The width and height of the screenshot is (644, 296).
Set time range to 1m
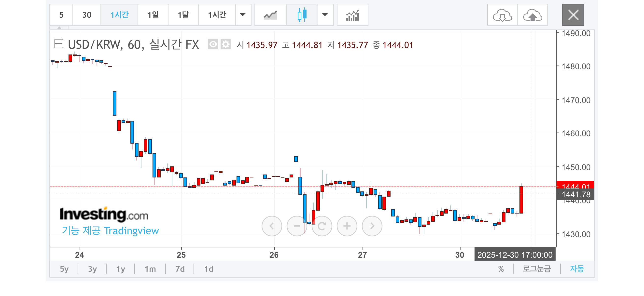click(x=150, y=269)
